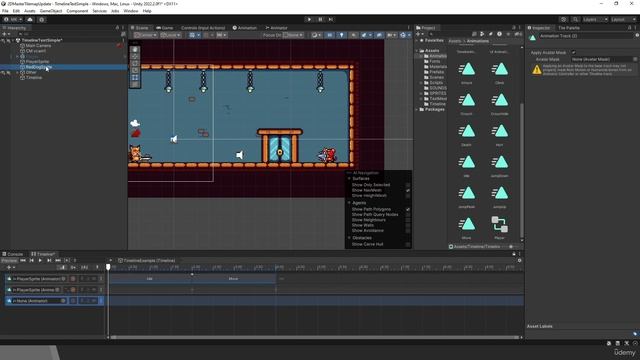
Task: Select the Attack animation clip asset
Action: pyautogui.click(x=467, y=72)
